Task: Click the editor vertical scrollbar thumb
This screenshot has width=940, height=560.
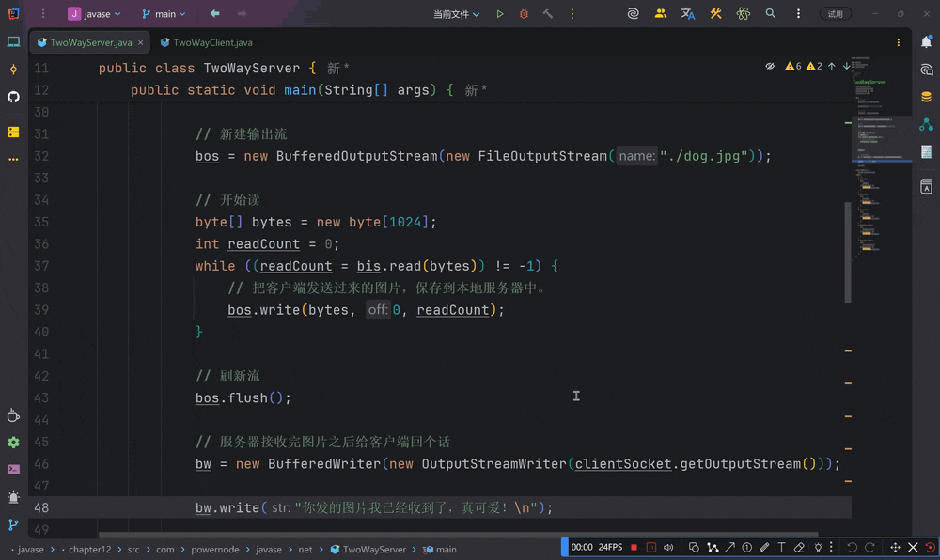Action: tap(848, 252)
